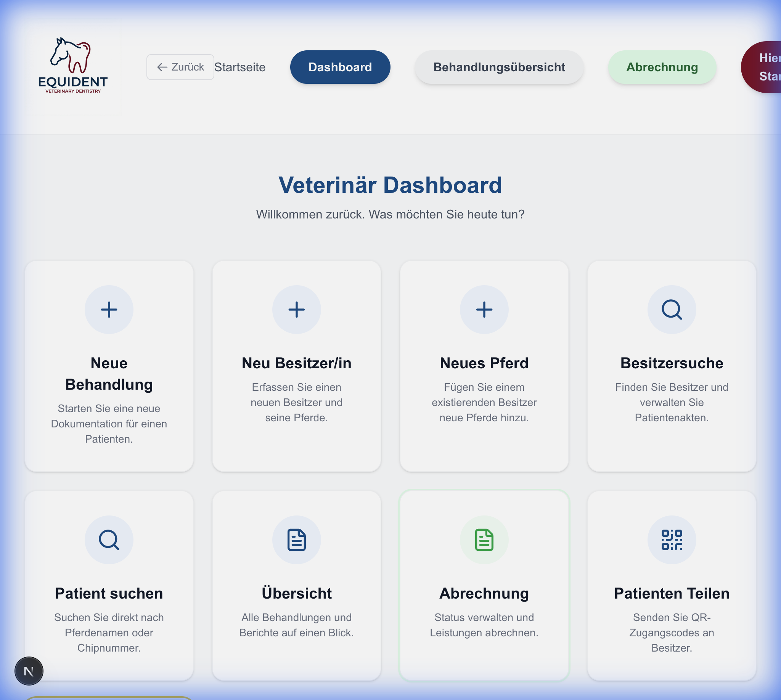Click the QR code icon for Patienten Teilen
781x700 pixels.
(671, 539)
